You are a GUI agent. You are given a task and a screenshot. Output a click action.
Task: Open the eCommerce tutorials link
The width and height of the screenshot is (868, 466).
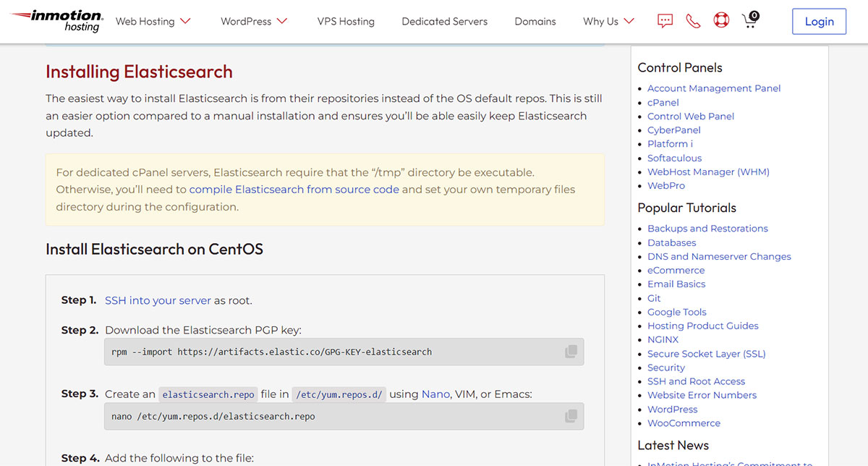click(x=676, y=270)
